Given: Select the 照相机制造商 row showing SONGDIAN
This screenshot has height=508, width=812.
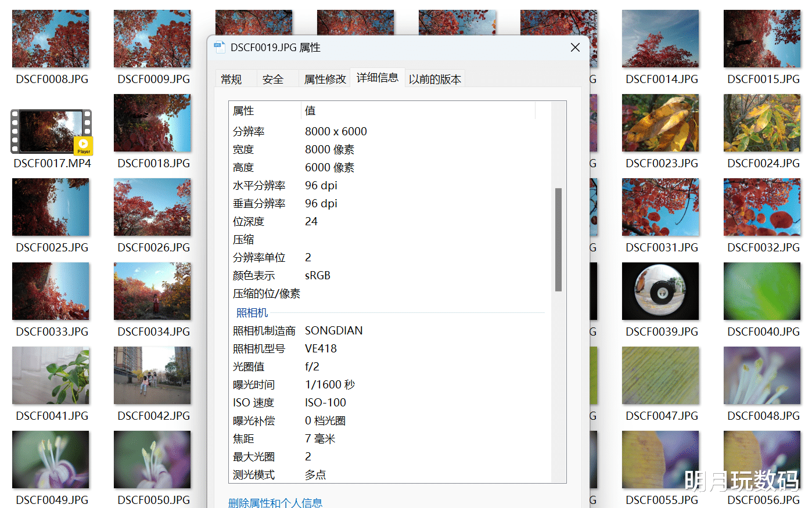Looking at the screenshot, I should (390, 331).
